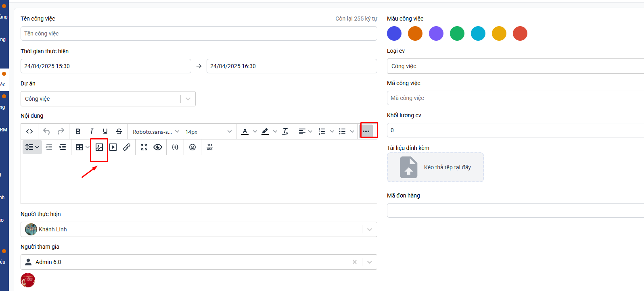This screenshot has height=291, width=644.
Task: Open the more toolbar options button
Action: click(366, 131)
